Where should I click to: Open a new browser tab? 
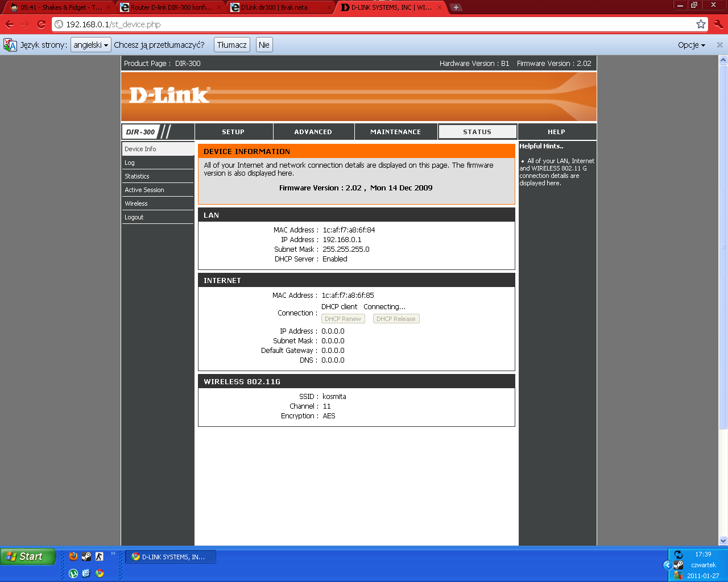tap(456, 7)
